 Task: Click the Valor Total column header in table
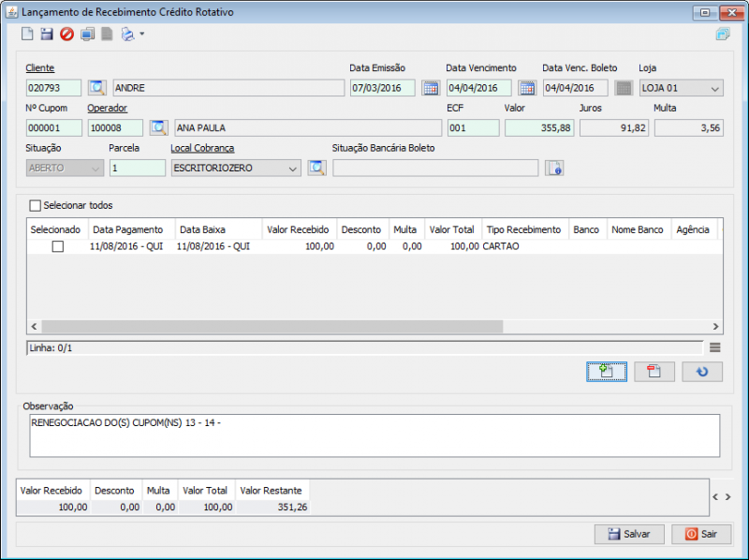(453, 229)
